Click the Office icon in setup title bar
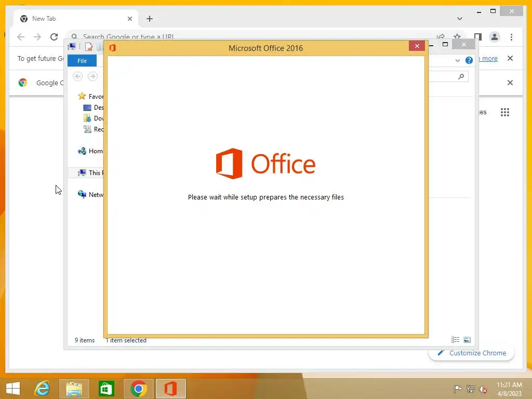This screenshot has height=399, width=532. pyautogui.click(x=113, y=48)
